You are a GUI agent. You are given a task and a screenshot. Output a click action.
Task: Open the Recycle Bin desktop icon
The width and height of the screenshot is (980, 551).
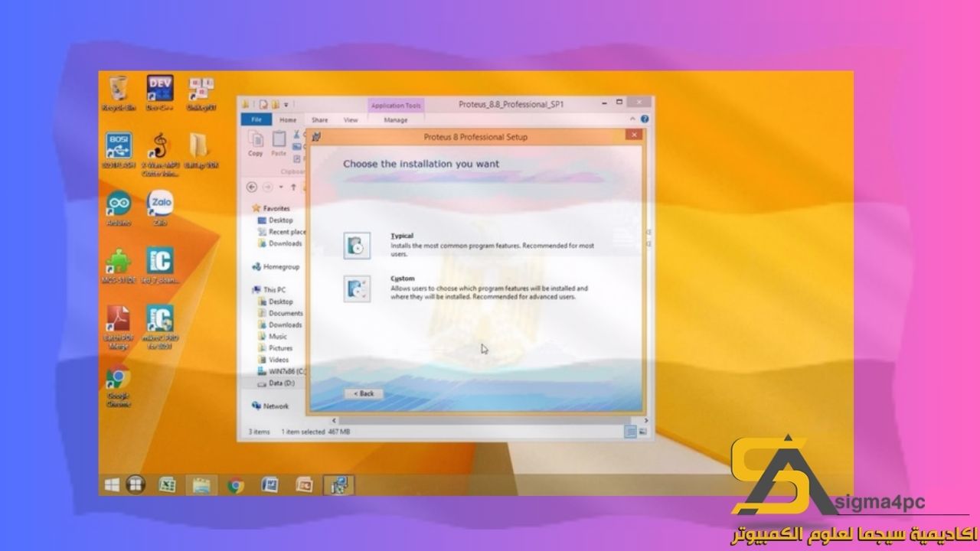[x=119, y=93]
